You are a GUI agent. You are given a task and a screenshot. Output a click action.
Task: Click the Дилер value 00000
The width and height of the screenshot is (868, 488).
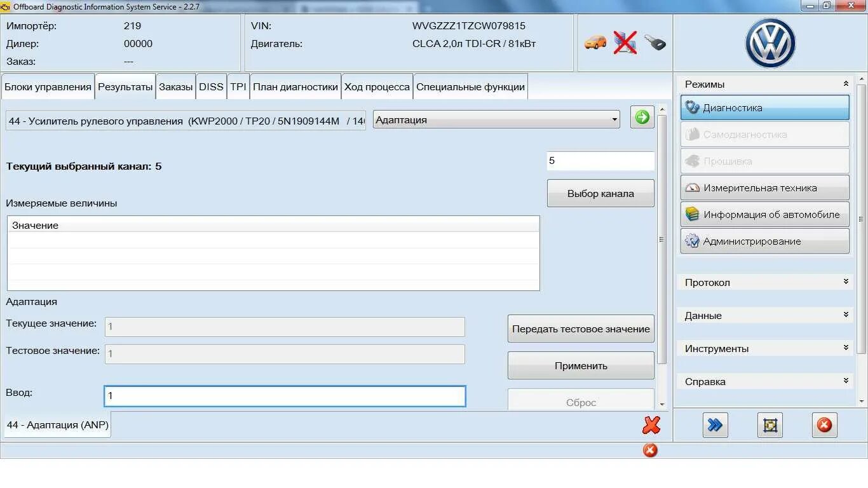(x=138, y=44)
